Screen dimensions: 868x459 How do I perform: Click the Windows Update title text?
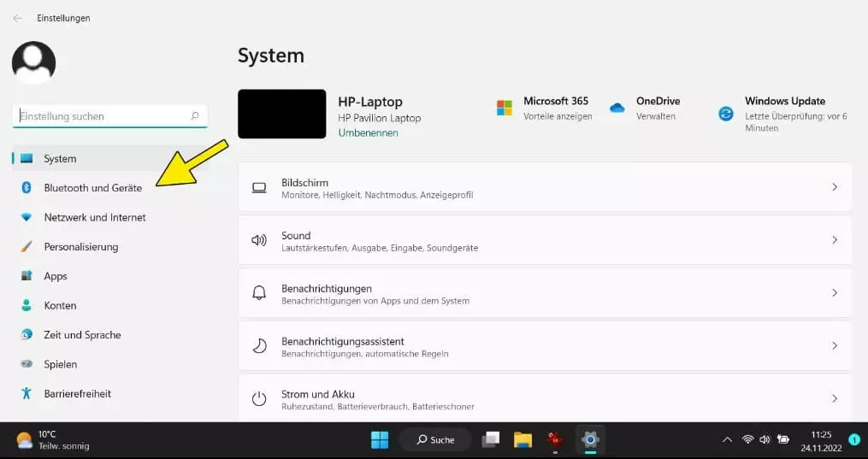(785, 101)
